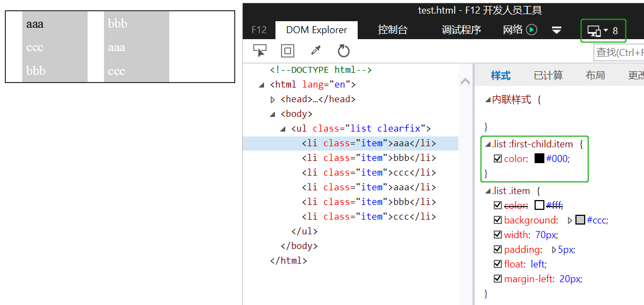Expand the head node
This screenshot has height=305, width=644.
[x=272, y=99]
